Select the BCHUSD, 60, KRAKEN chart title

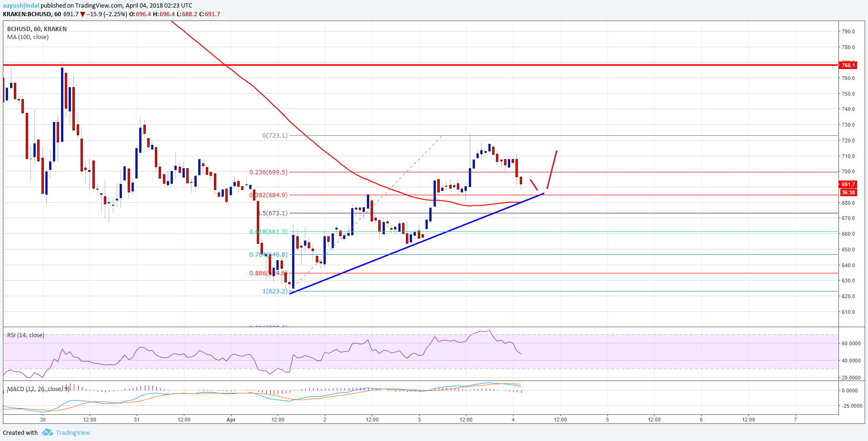coord(37,29)
